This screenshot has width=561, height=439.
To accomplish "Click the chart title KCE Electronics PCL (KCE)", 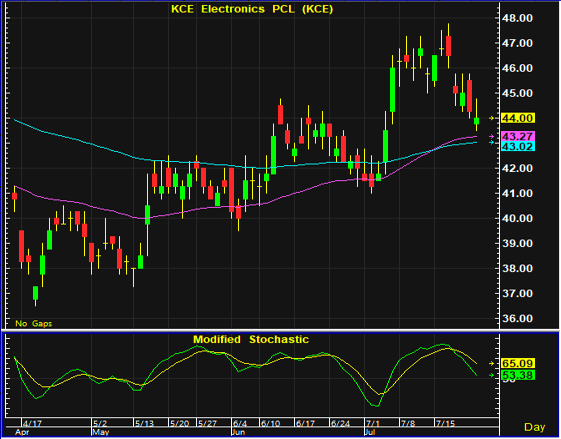I will pos(252,9).
